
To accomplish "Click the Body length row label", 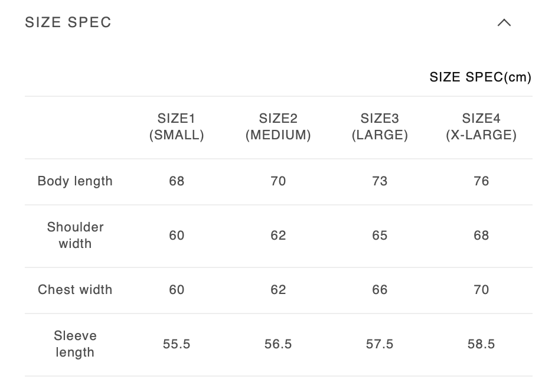I will [75, 181].
